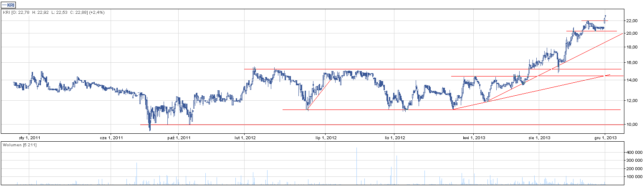Click the 22,00 price axis label
Image resolution: width=644 pixels, height=186 pixels.
[631, 20]
